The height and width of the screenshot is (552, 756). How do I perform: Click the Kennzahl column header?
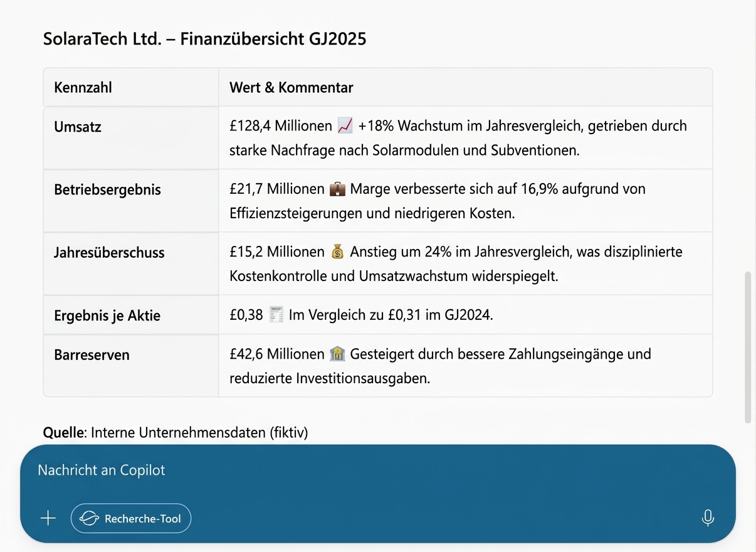pos(83,88)
